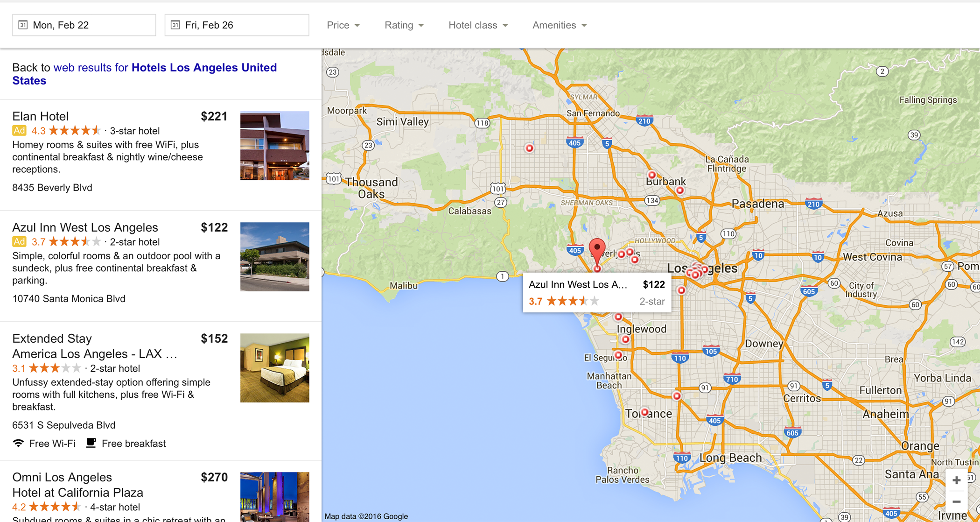980x522 pixels.
Task: Click the Pasadena label on map
Action: [x=758, y=204]
